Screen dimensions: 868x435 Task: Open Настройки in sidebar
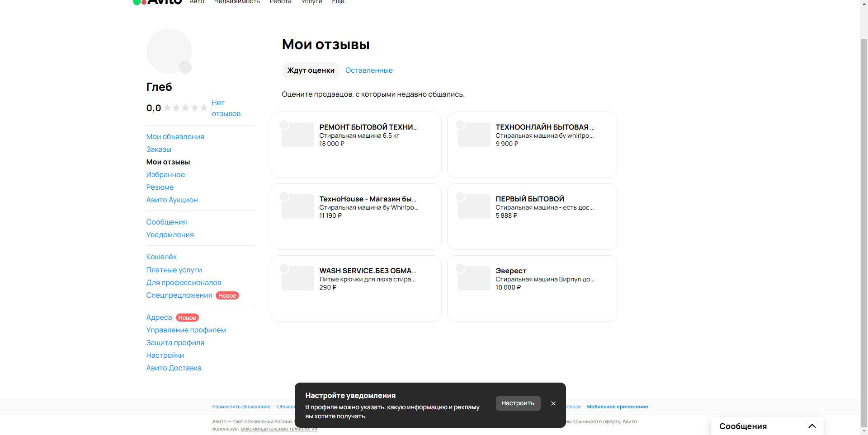(x=165, y=355)
